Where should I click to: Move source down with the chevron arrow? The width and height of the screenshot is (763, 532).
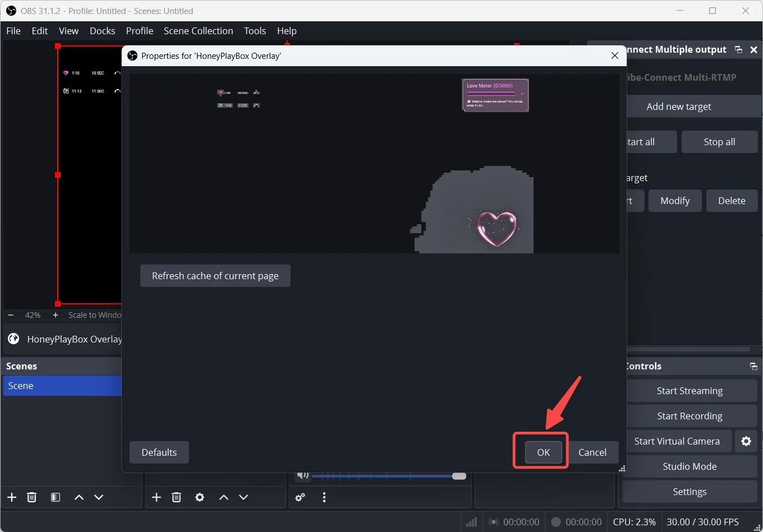tap(243, 497)
